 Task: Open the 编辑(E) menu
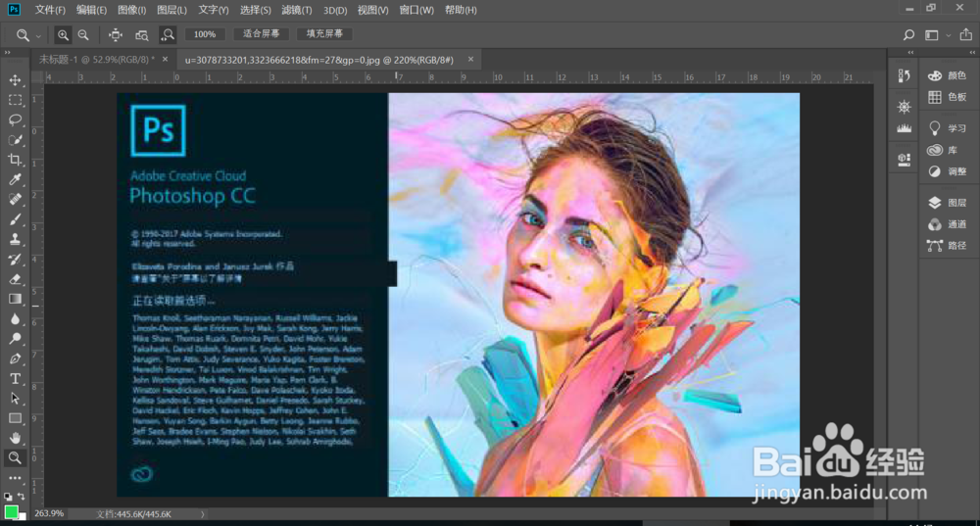[91, 10]
